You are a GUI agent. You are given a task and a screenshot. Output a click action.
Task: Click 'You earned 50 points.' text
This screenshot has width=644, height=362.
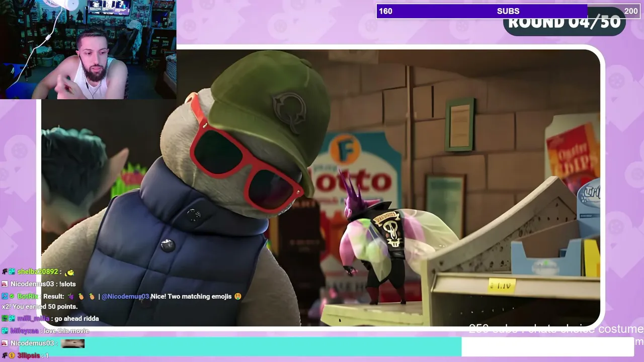[45, 307]
